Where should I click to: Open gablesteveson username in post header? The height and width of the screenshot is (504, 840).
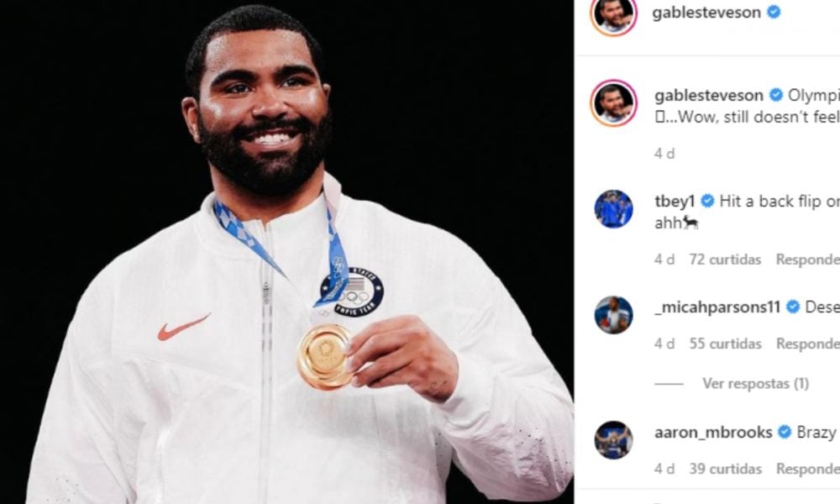[706, 13]
